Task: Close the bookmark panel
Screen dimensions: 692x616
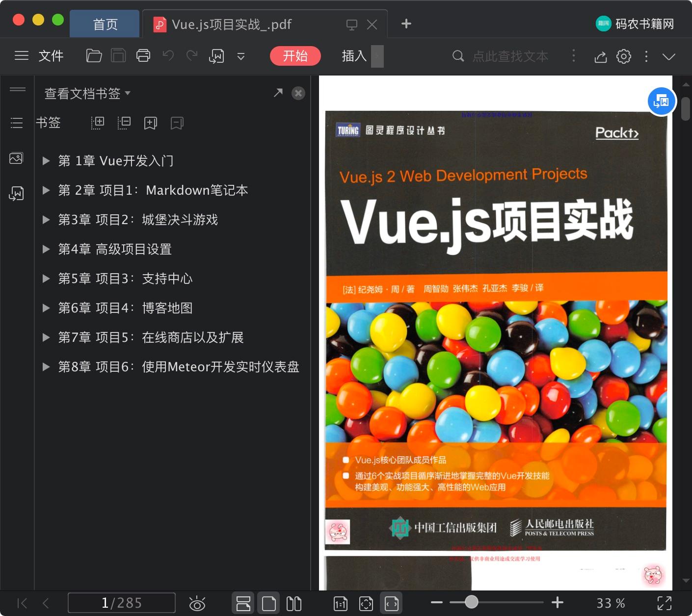Action: click(x=298, y=93)
